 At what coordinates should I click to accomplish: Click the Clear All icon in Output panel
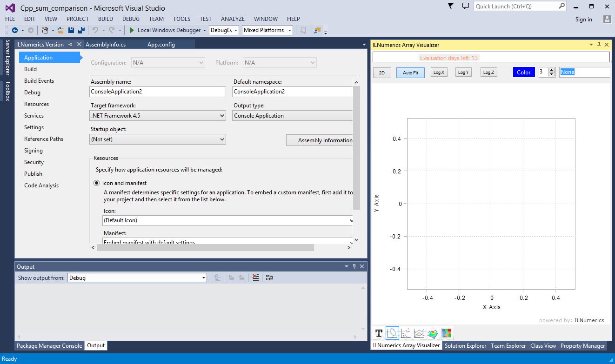(x=255, y=278)
